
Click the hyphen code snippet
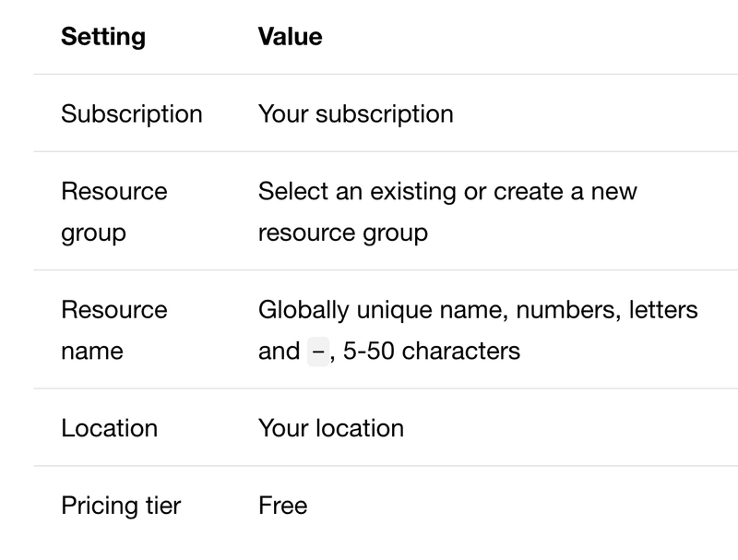pos(317,351)
